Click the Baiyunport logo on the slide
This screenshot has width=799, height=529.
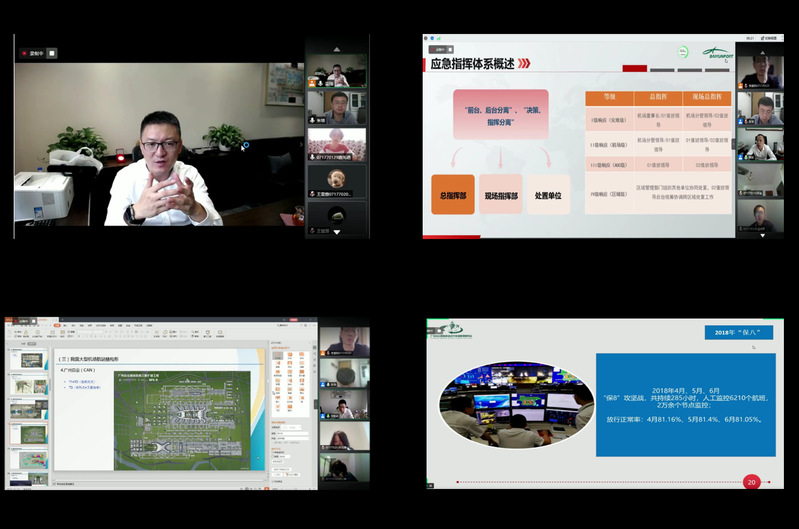tap(717, 53)
